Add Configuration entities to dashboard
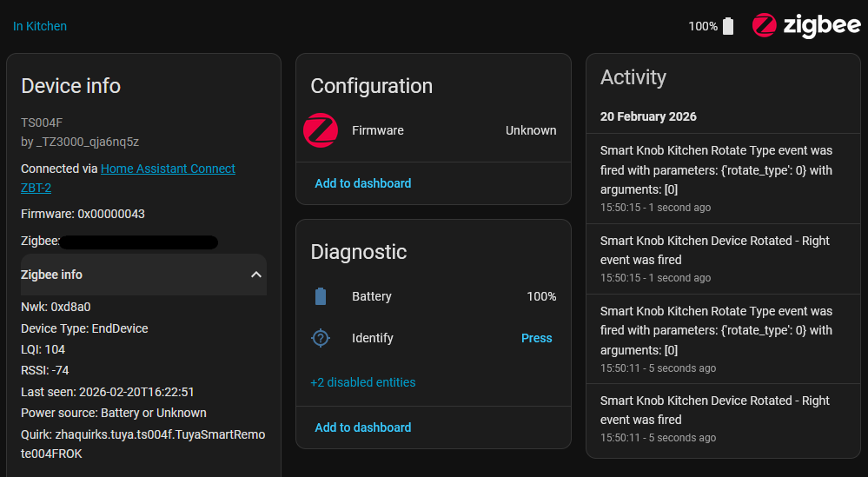 point(362,183)
